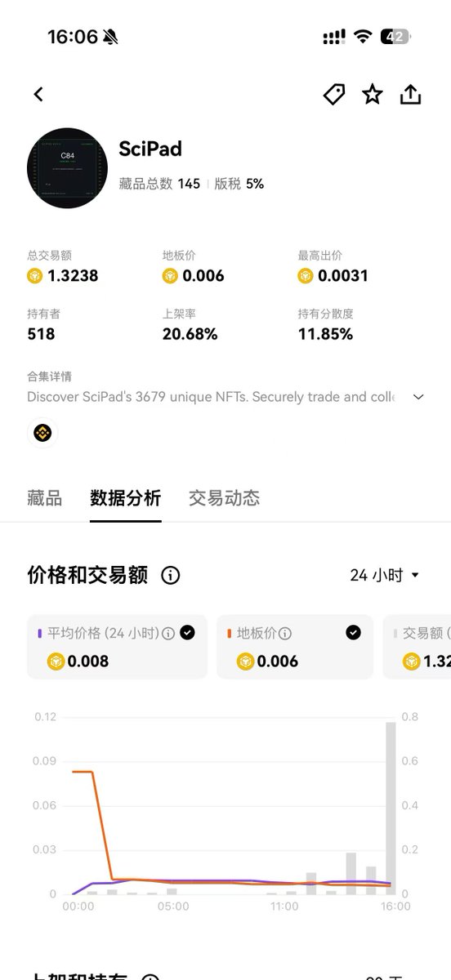
Task: Tap the BNB chain logo badge
Action: 42,433
